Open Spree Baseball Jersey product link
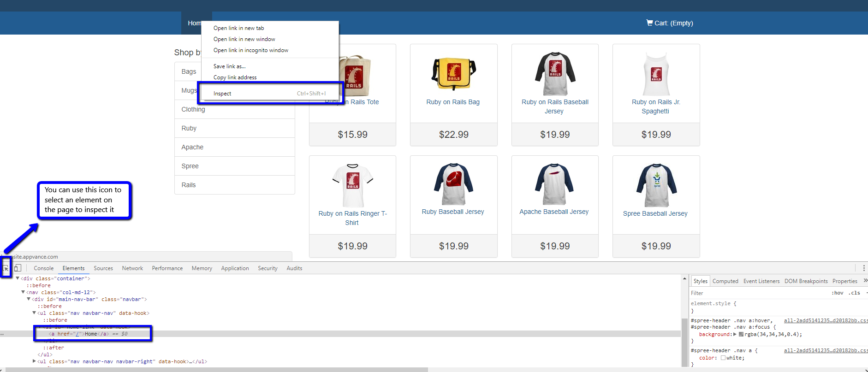The height and width of the screenshot is (372, 868). coord(655,213)
